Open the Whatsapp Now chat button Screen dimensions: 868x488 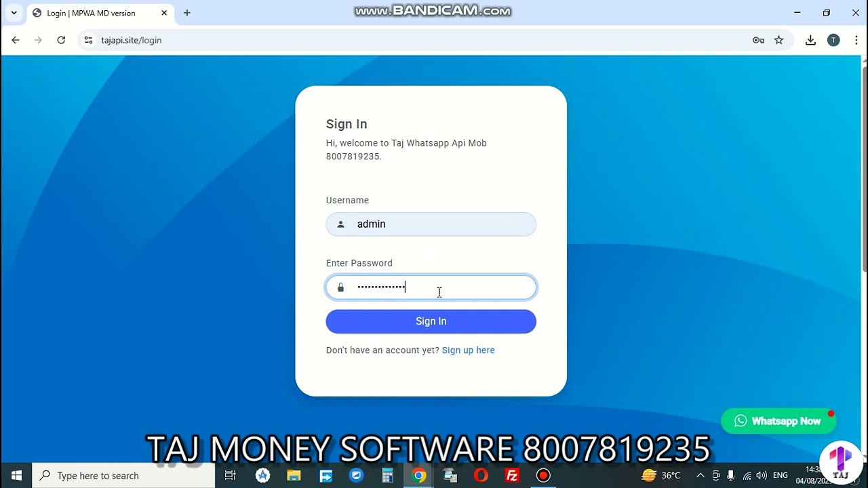click(778, 421)
